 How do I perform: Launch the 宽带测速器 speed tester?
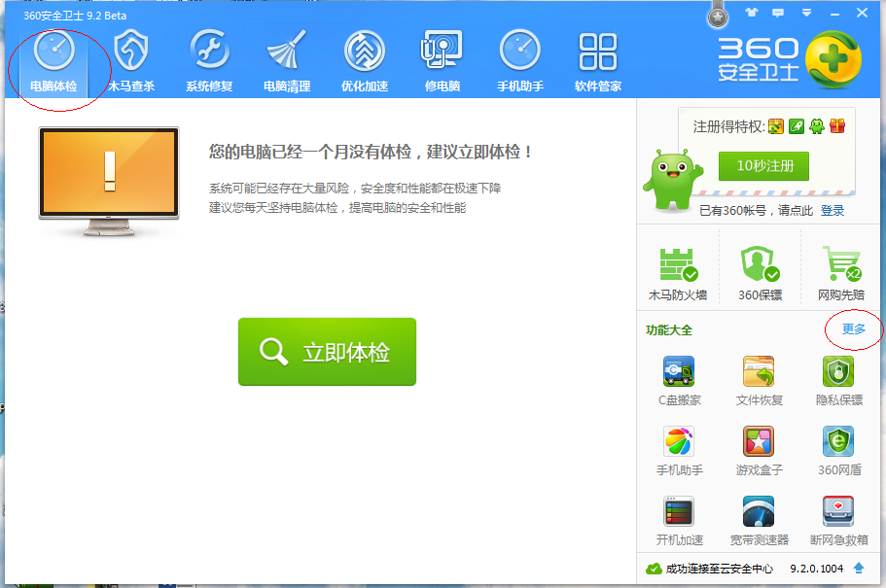coord(759,521)
